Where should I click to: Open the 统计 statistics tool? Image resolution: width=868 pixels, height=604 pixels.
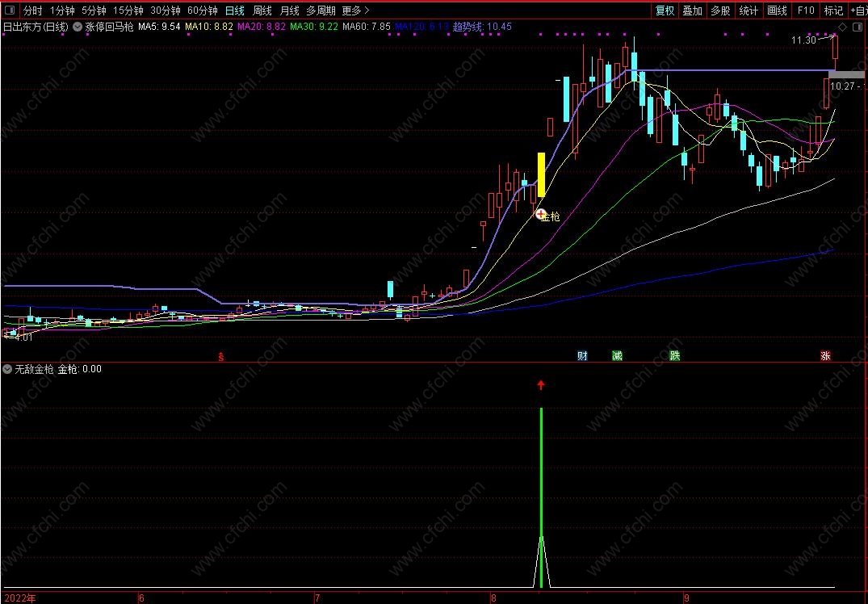pyautogui.click(x=748, y=10)
